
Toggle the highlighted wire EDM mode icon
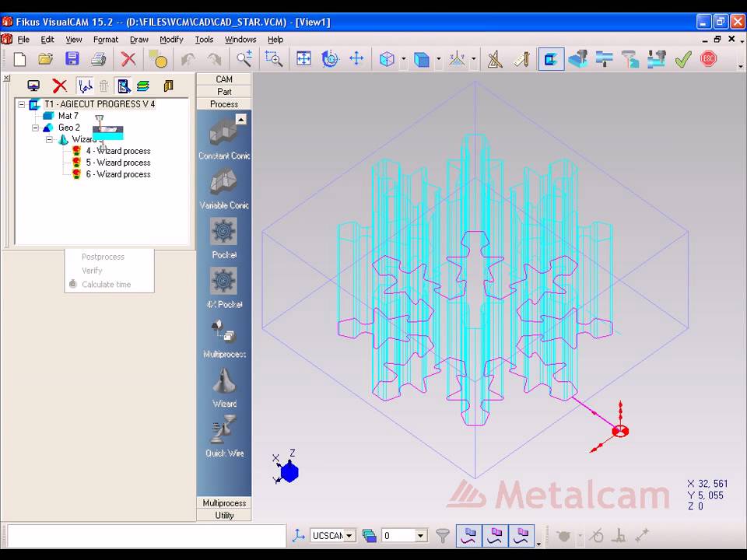pos(551,60)
